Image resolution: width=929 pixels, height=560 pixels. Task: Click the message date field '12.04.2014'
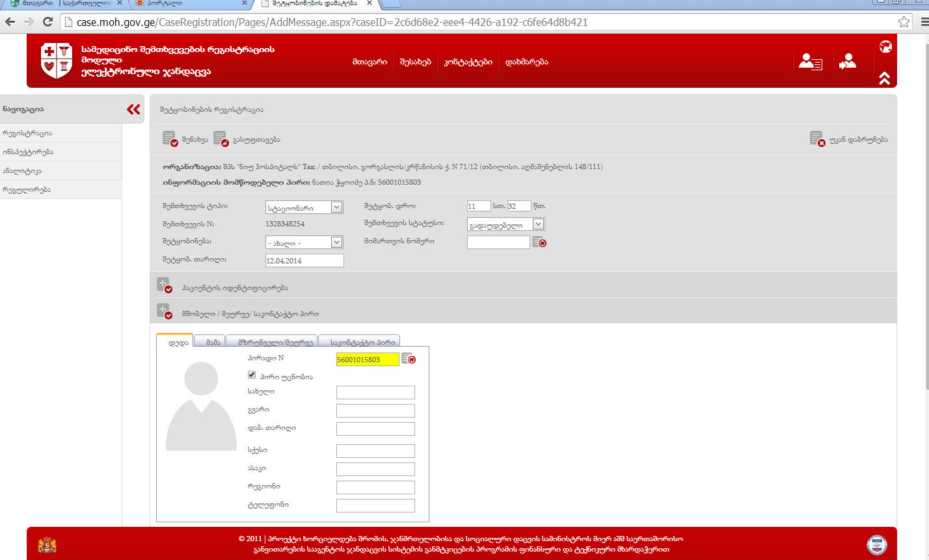click(304, 261)
